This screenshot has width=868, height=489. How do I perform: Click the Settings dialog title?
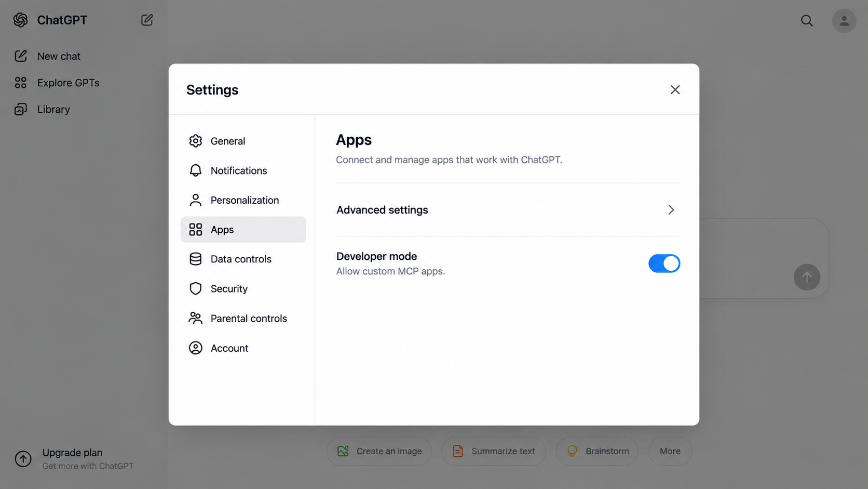click(212, 90)
